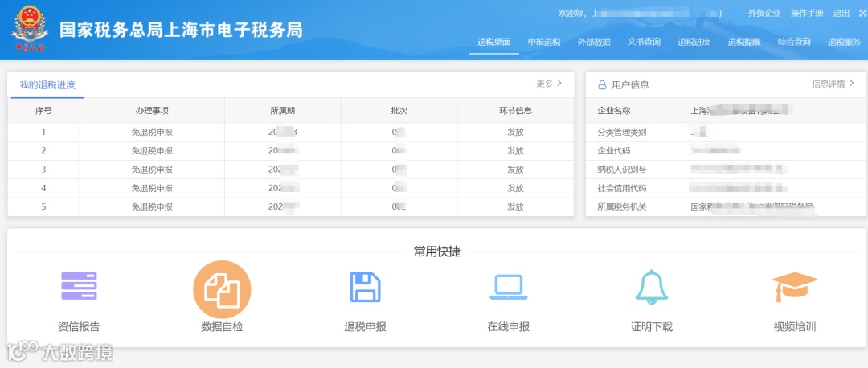Click the 批次 column header

[399, 111]
